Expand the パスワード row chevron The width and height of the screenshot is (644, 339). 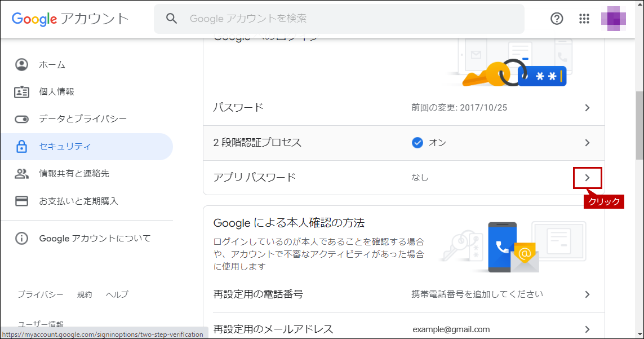pyautogui.click(x=587, y=108)
